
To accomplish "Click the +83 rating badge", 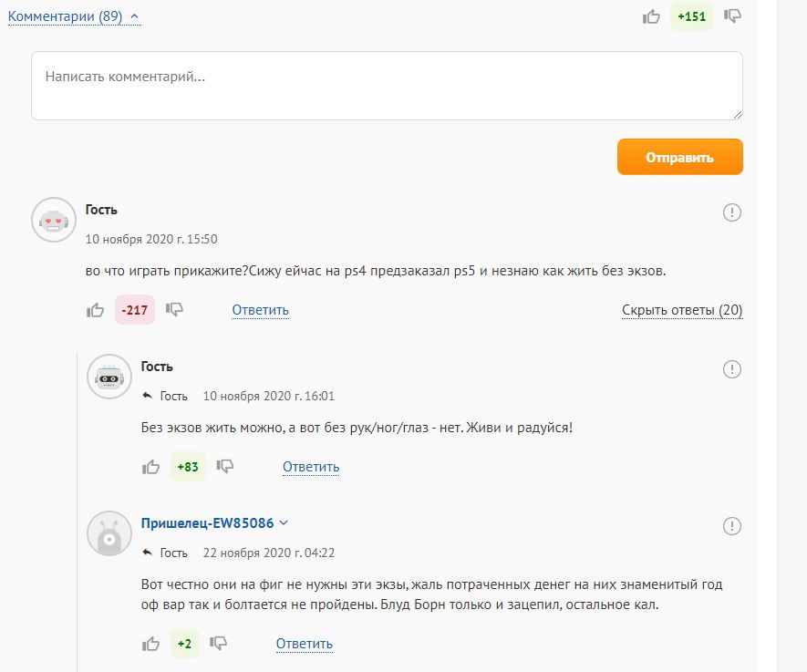I will pyautogui.click(x=188, y=467).
